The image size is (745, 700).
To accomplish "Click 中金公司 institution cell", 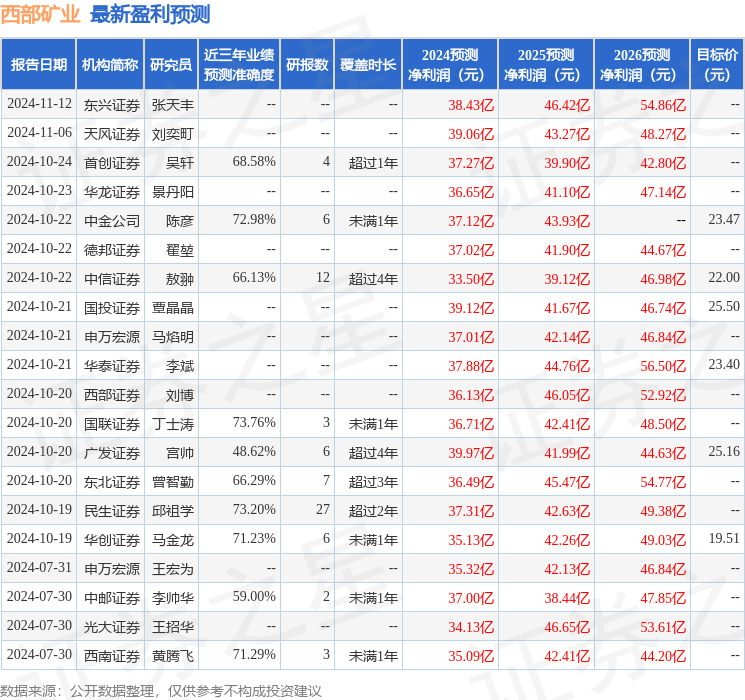I will [112, 221].
